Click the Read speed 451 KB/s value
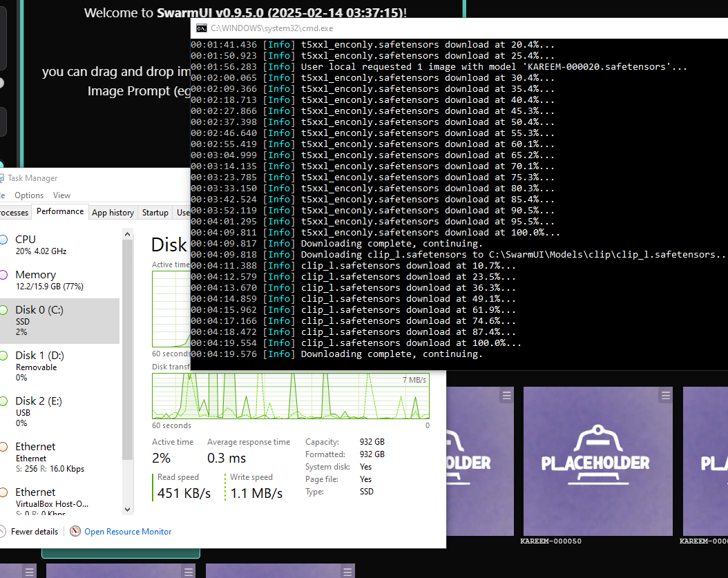 184,493
